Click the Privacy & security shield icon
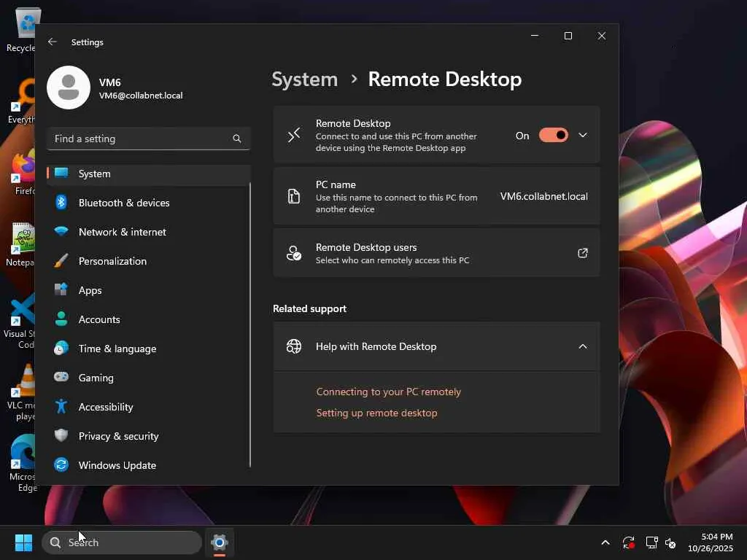Screen dimensions: 747x560 [x=61, y=436]
